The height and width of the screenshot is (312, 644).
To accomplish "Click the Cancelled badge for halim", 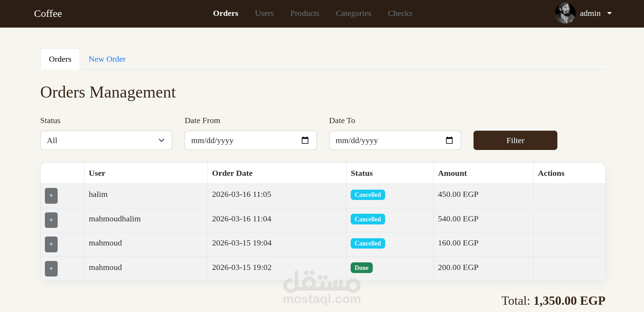I will coord(368,195).
